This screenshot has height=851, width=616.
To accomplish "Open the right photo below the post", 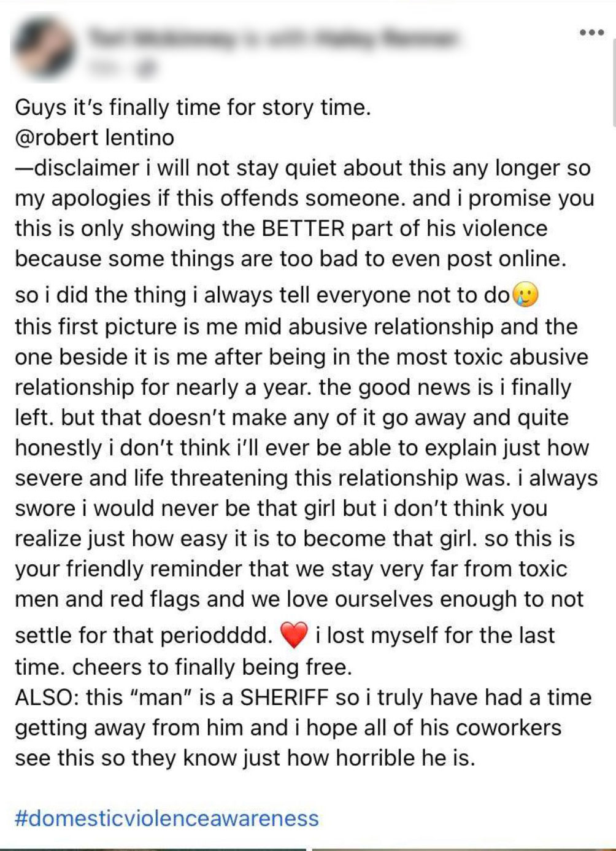I will (463, 849).
